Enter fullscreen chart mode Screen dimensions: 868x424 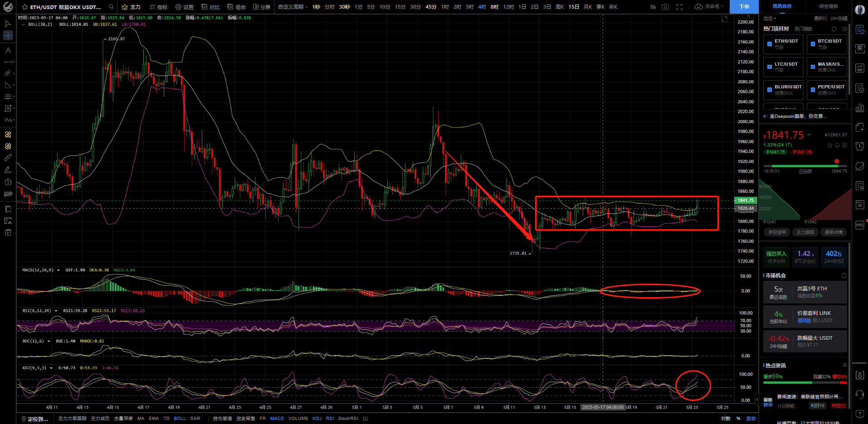679,7
